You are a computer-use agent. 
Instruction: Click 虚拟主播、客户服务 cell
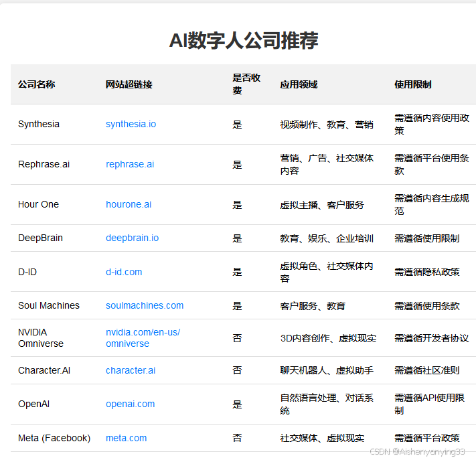tap(322, 205)
